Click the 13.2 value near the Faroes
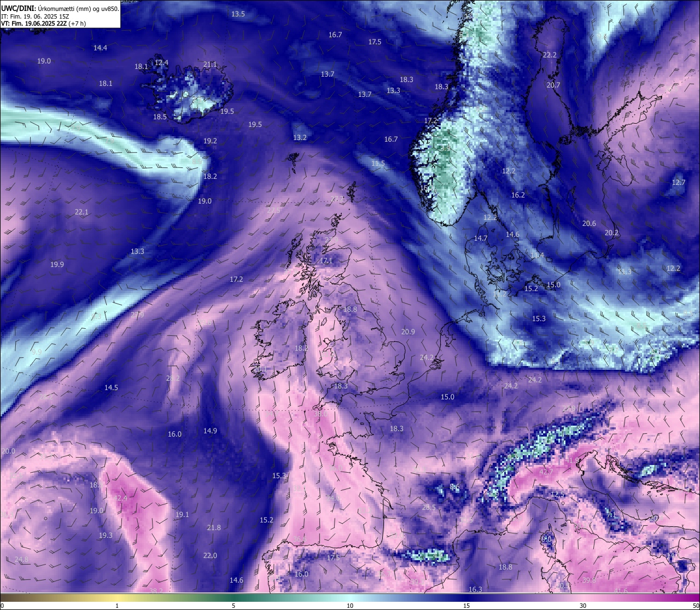Image resolution: width=700 pixels, height=610 pixels. [300, 137]
